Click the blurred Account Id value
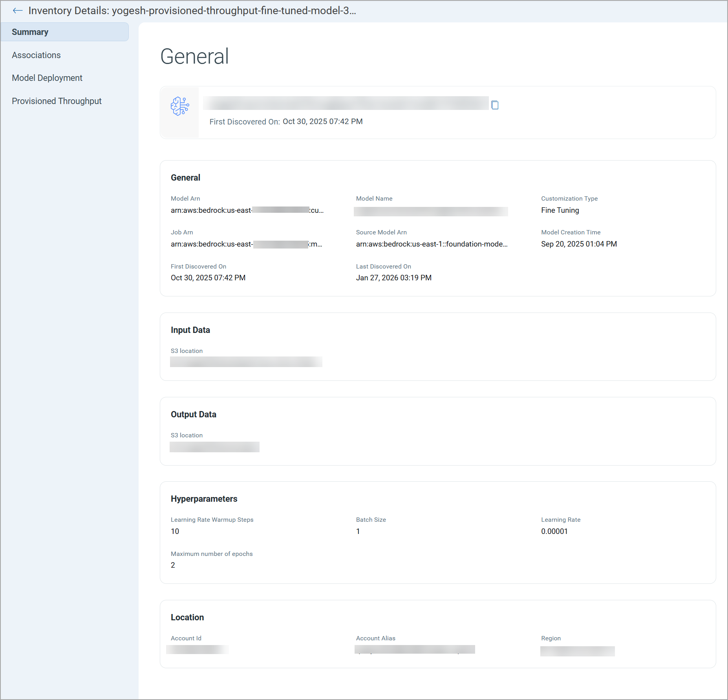The width and height of the screenshot is (728, 700). coord(197,649)
